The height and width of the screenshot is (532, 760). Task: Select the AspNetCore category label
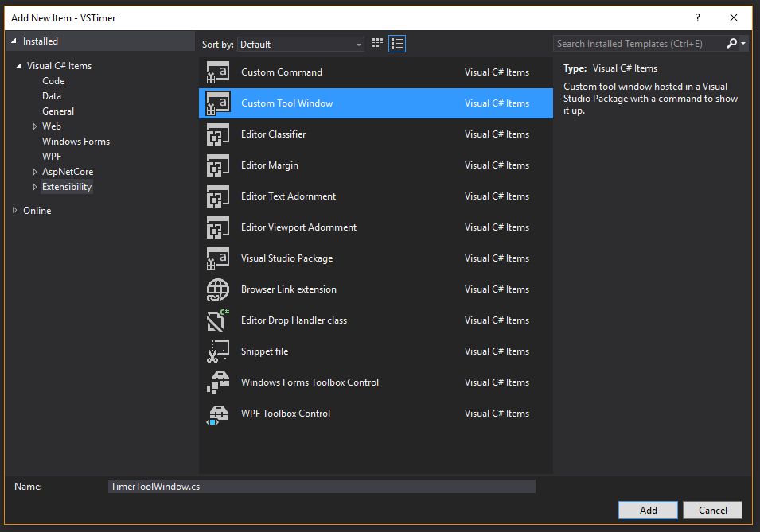68,172
